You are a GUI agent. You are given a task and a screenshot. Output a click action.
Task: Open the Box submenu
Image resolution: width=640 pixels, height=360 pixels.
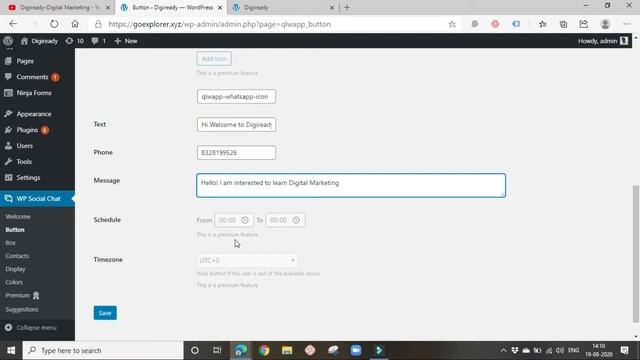tap(10, 243)
